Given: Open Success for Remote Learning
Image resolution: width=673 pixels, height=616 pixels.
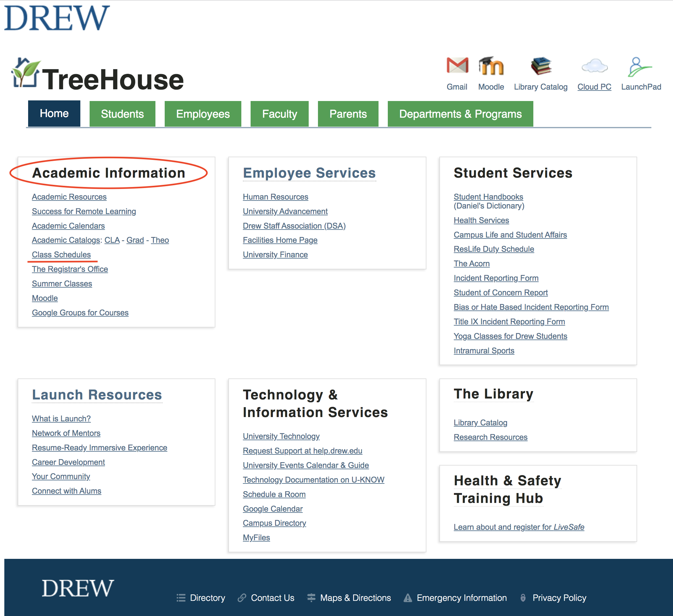Looking at the screenshot, I should pyautogui.click(x=84, y=211).
